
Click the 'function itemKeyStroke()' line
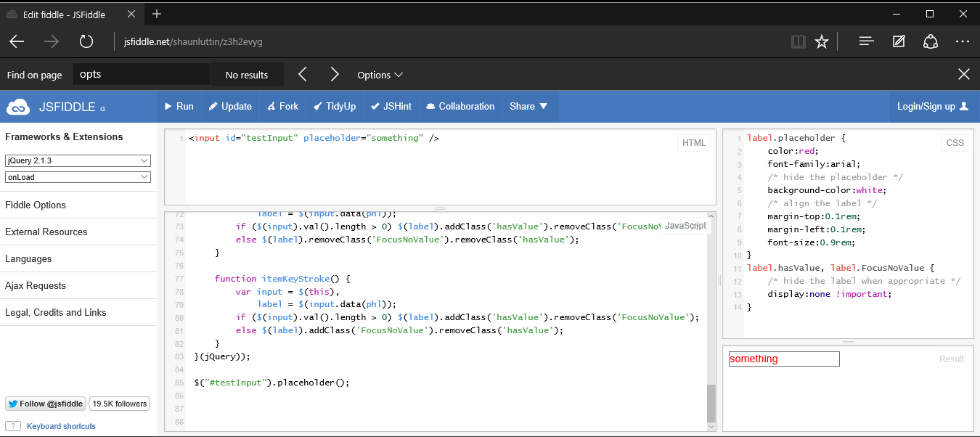tap(282, 278)
